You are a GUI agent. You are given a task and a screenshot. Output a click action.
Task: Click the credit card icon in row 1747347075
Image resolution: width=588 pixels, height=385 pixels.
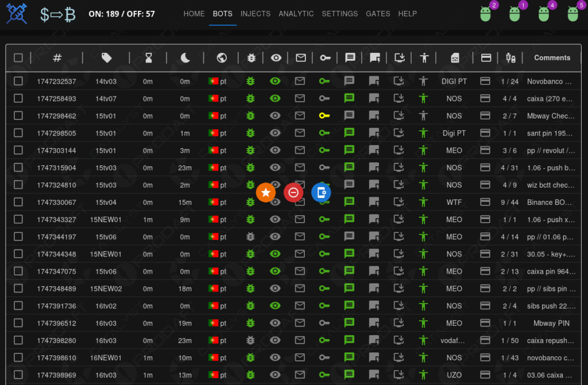(485, 271)
